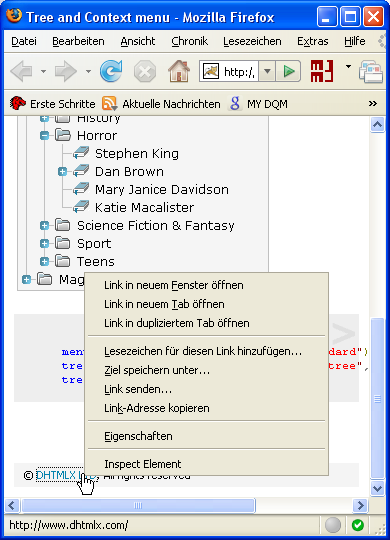This screenshot has height=540, width=390.
Task: Click the Katie Macalister book icon
Action: (81, 207)
